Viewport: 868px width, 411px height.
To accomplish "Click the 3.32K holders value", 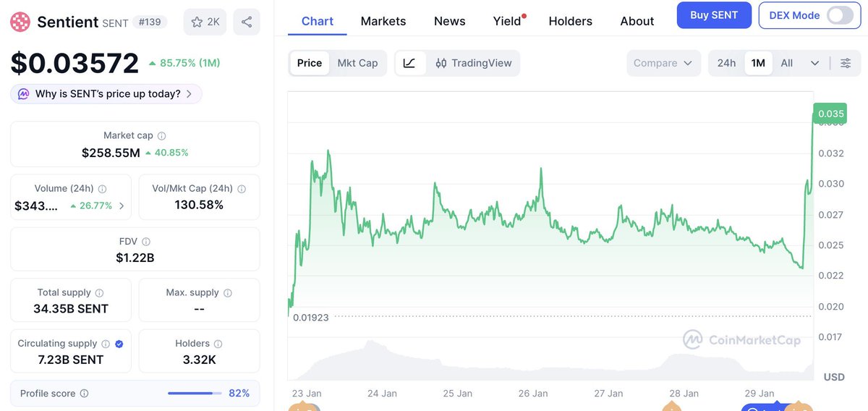I will click(199, 360).
